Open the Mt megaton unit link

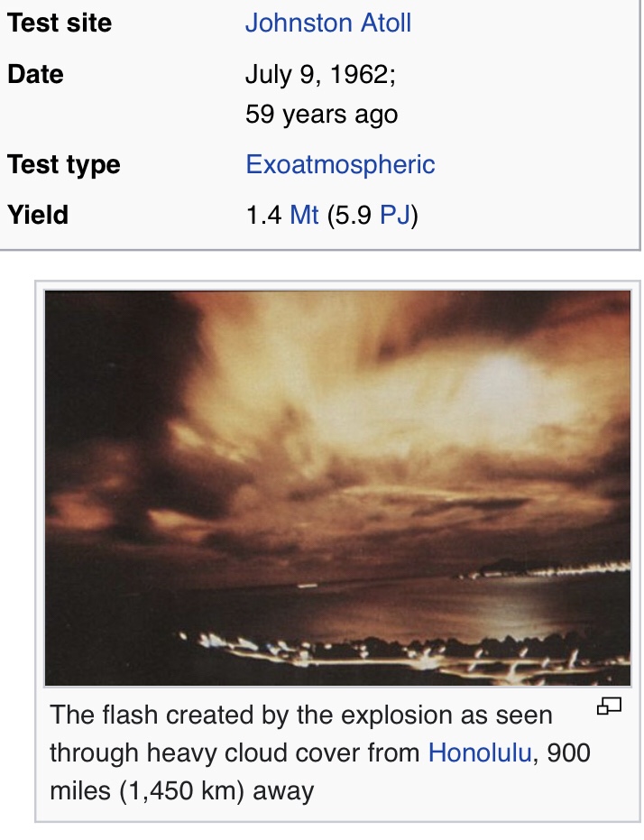click(x=304, y=215)
